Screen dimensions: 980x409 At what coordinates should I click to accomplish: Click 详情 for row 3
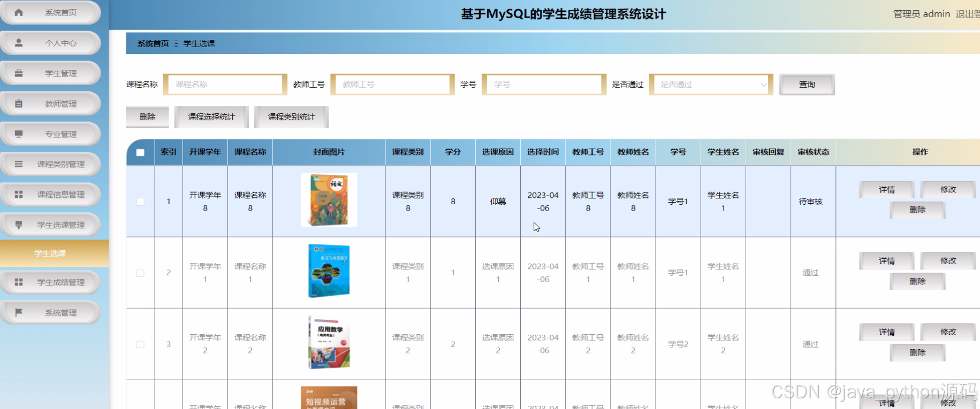886,332
